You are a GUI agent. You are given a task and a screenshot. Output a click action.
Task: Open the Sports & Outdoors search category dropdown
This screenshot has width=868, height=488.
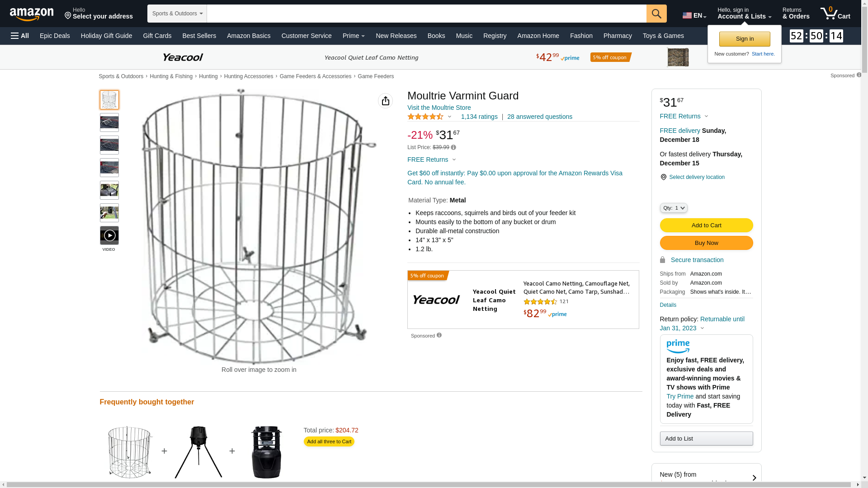coord(177,14)
